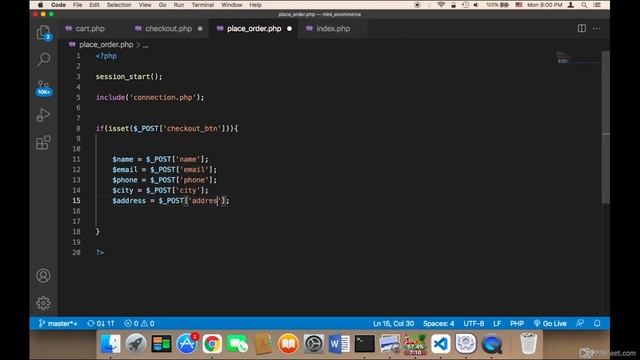The width and height of the screenshot is (640, 360).
Task: Change indentation via Spaces: 4
Action: click(438, 323)
